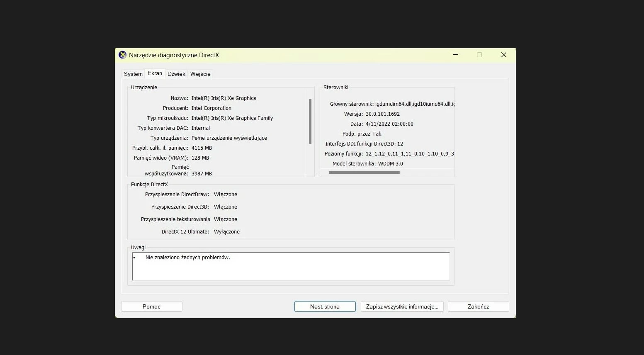Image resolution: width=644 pixels, height=355 pixels.
Task: Switch to the System tab
Action: (x=133, y=74)
